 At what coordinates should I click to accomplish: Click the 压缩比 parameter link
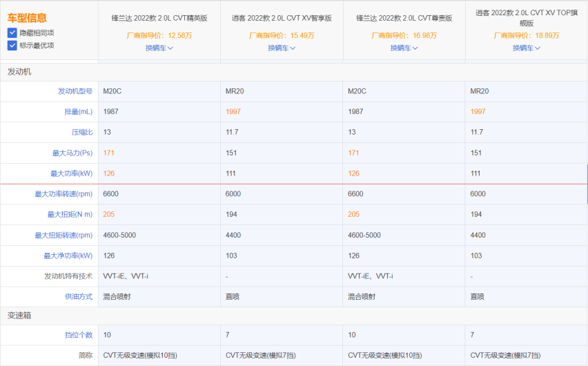(82, 132)
